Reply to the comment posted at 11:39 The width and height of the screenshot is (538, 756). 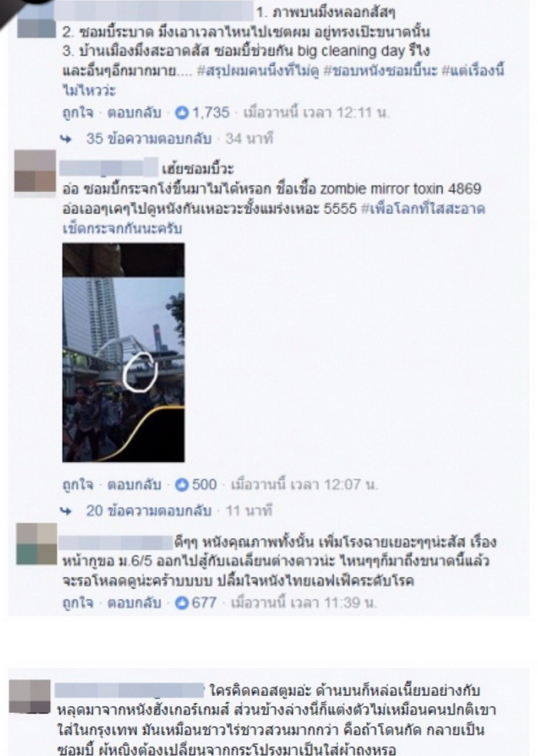click(x=134, y=602)
